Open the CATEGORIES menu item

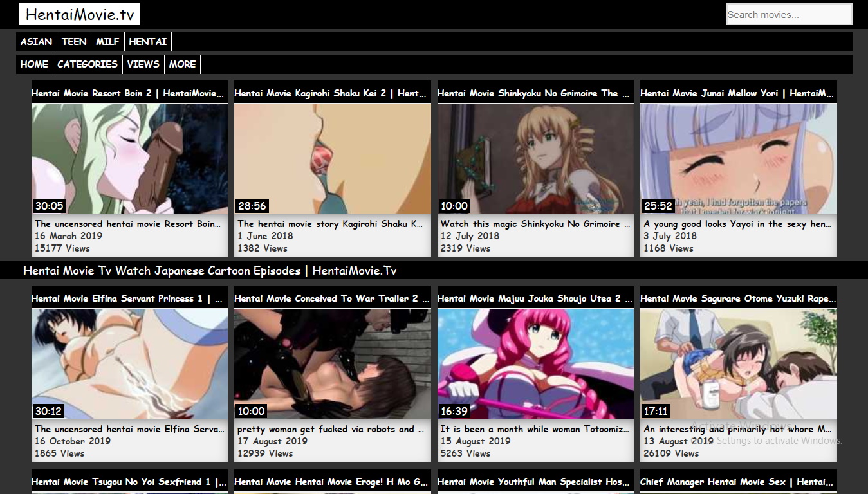pyautogui.click(x=88, y=64)
